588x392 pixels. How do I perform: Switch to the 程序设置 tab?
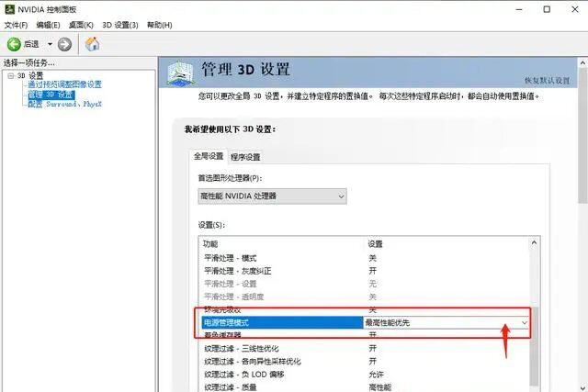245,157
